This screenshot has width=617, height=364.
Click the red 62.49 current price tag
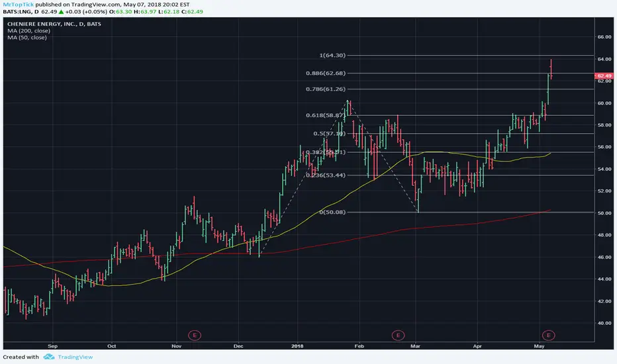[x=604, y=75]
